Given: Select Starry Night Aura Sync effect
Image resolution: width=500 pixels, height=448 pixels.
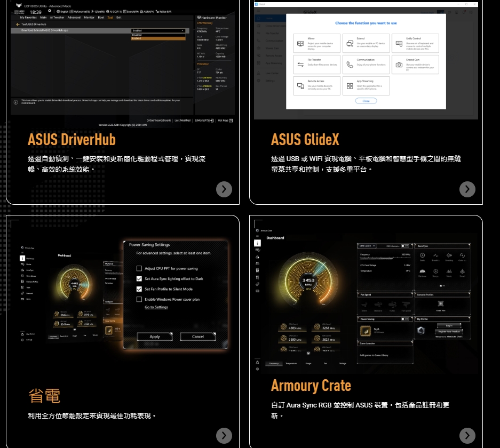Looking at the screenshot, I should [x=435, y=272].
